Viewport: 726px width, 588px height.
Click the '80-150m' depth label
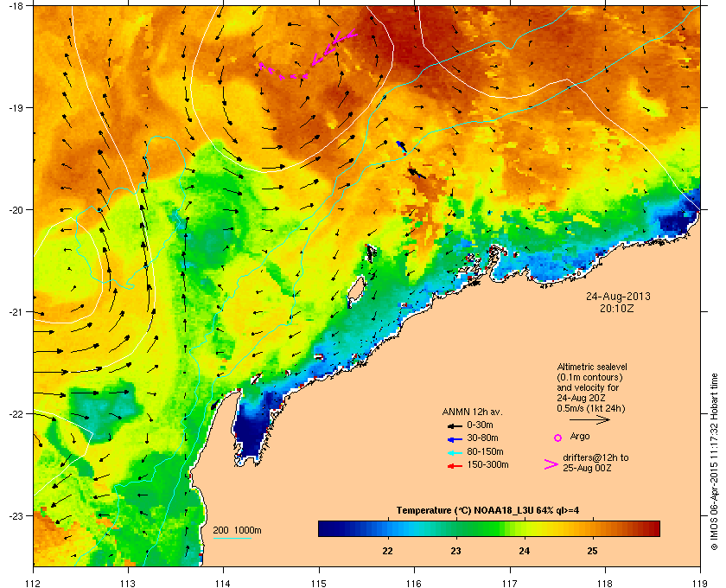point(485,451)
